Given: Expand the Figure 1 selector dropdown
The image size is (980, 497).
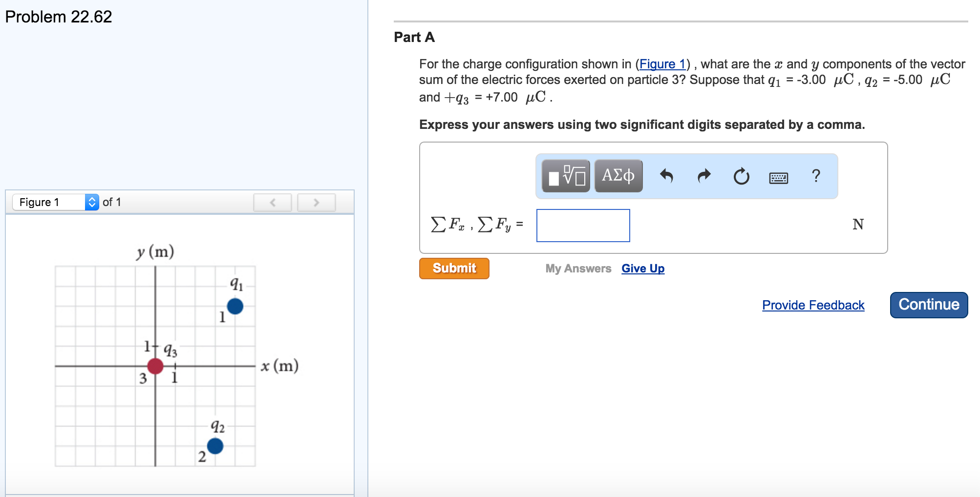Looking at the screenshot, I should point(56,202).
